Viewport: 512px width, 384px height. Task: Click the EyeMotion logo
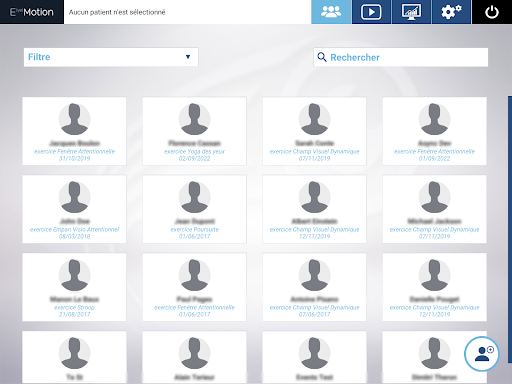[x=32, y=12]
